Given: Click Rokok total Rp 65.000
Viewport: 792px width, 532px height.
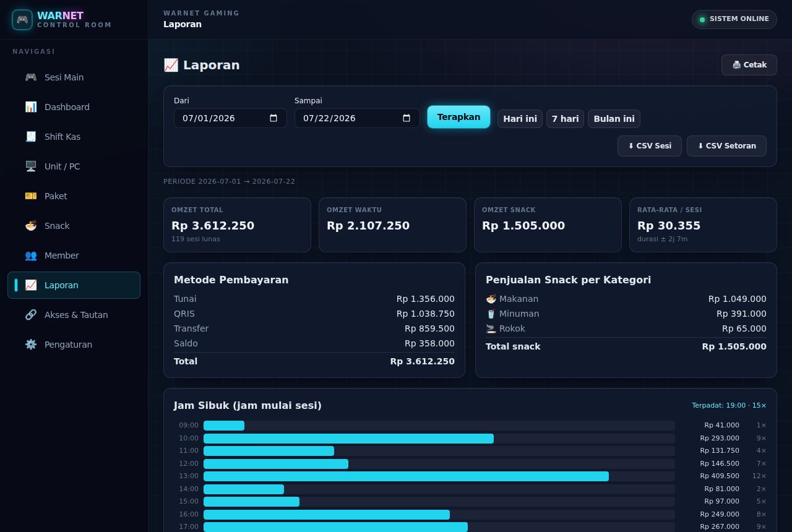Looking at the screenshot, I should 744,328.
